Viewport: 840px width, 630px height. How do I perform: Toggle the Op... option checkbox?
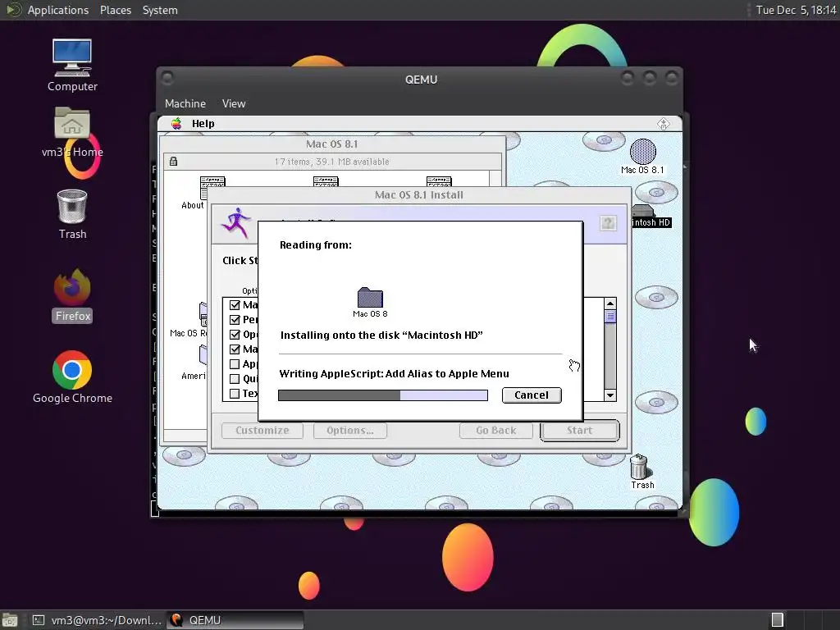[x=235, y=335]
